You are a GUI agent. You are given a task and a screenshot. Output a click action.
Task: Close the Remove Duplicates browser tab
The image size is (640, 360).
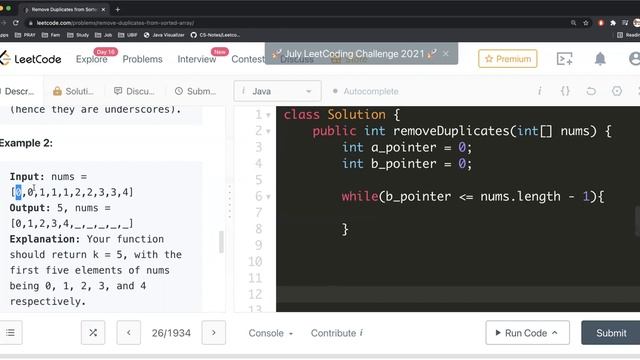point(103,9)
